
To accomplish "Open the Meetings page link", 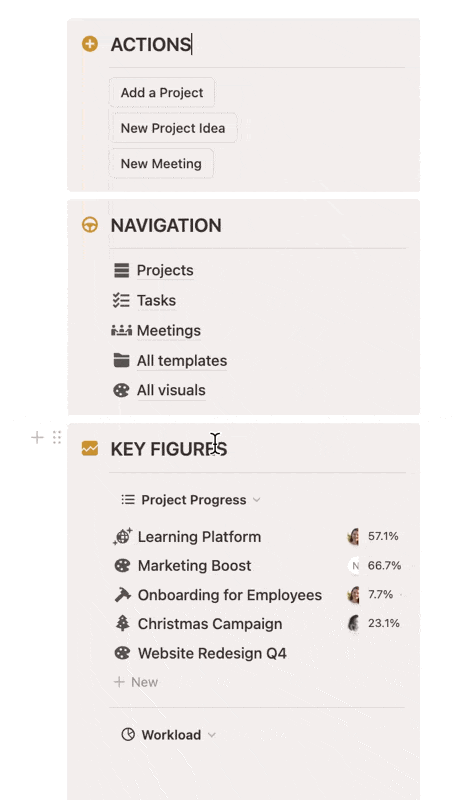I will pyautogui.click(x=168, y=330).
